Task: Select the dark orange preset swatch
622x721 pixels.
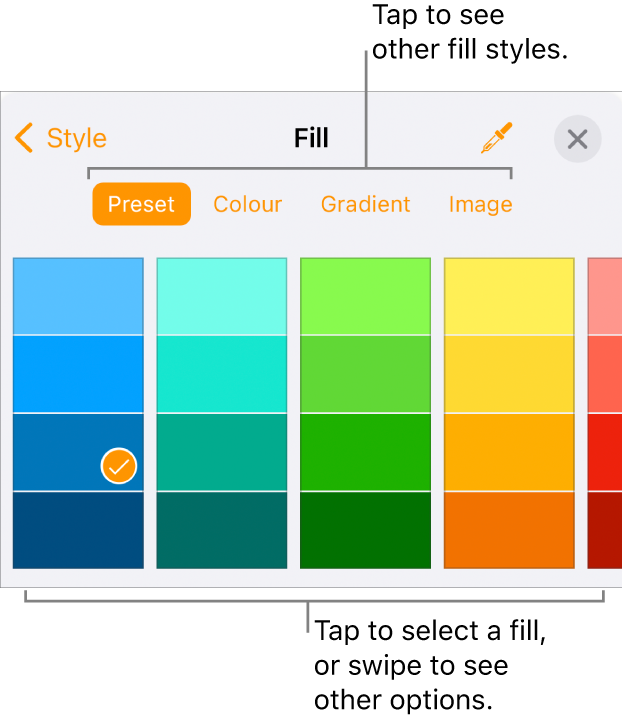Action: (x=509, y=530)
